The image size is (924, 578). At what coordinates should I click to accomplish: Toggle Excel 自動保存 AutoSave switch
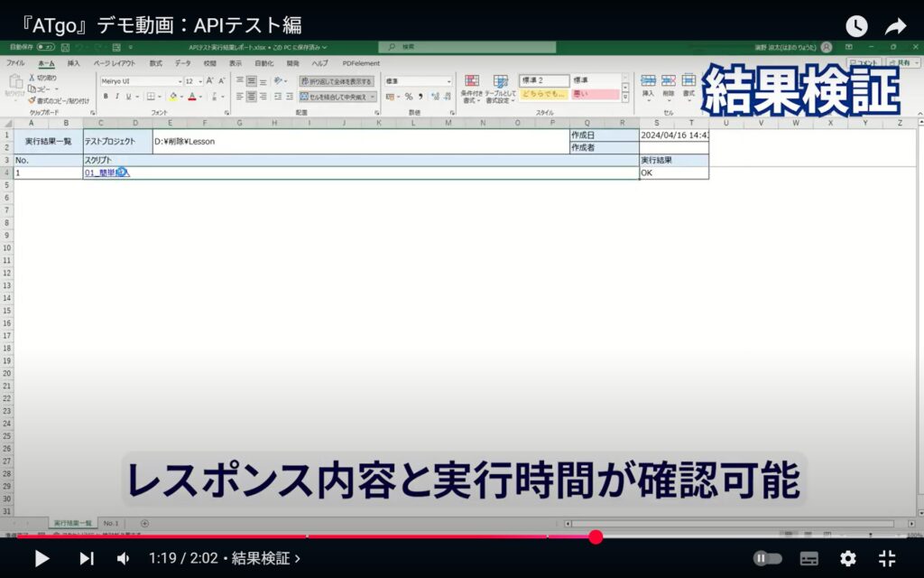(x=46, y=47)
